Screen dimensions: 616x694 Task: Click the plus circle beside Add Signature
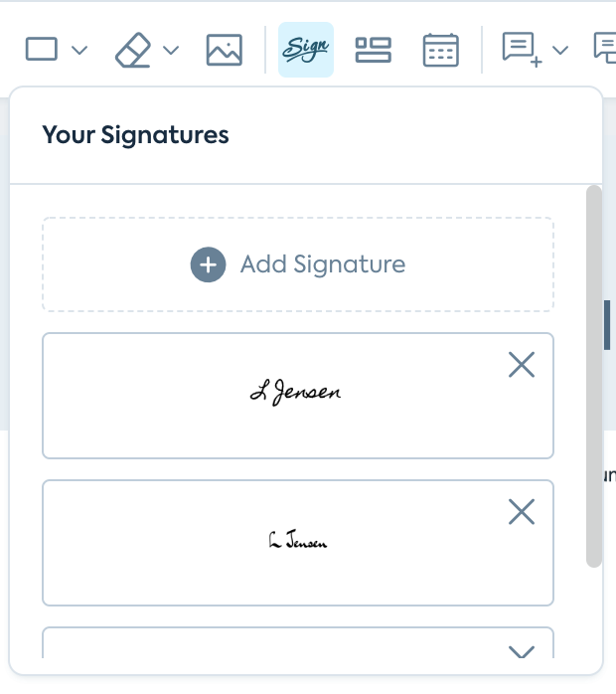[208, 264]
